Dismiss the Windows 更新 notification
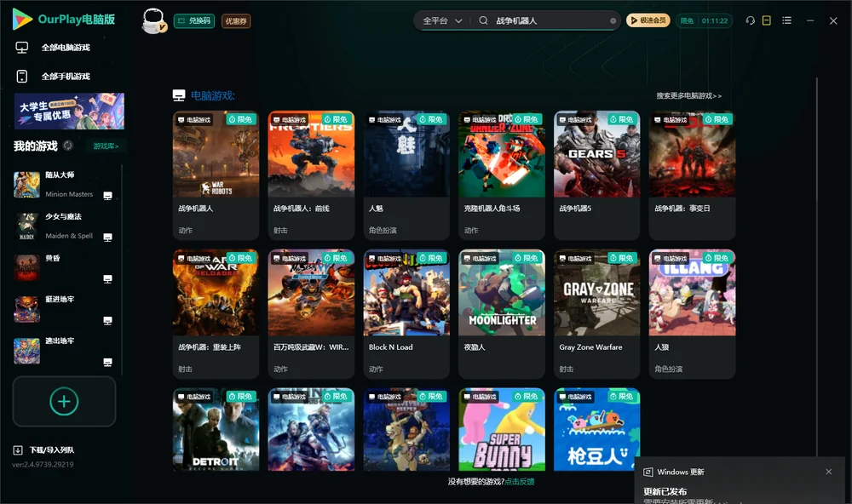852x504 pixels. click(x=829, y=472)
